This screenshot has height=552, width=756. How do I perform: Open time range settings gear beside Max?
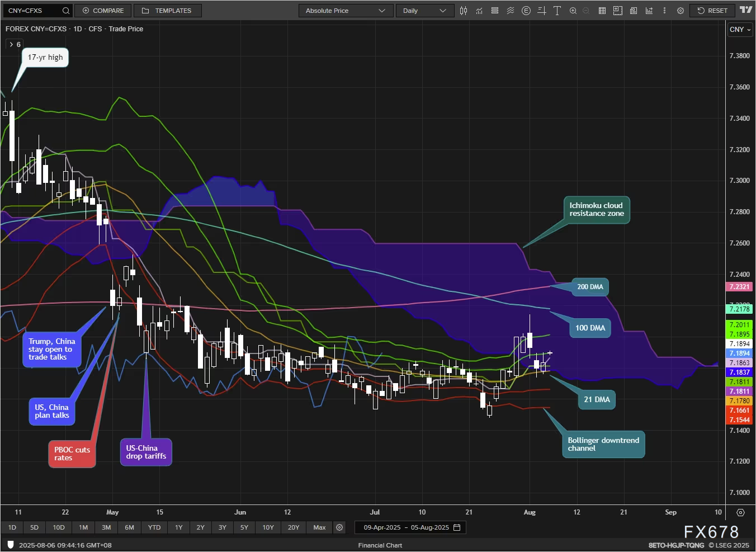click(339, 527)
